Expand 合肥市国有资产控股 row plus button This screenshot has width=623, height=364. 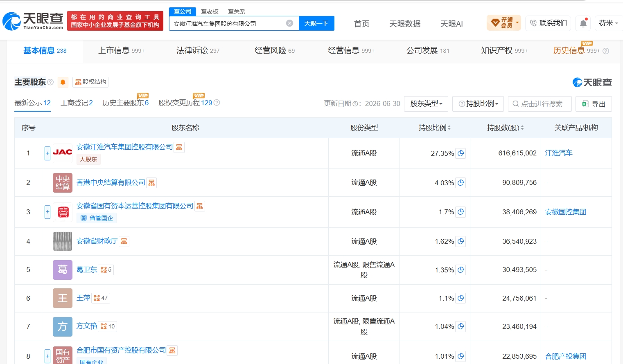coord(47,356)
